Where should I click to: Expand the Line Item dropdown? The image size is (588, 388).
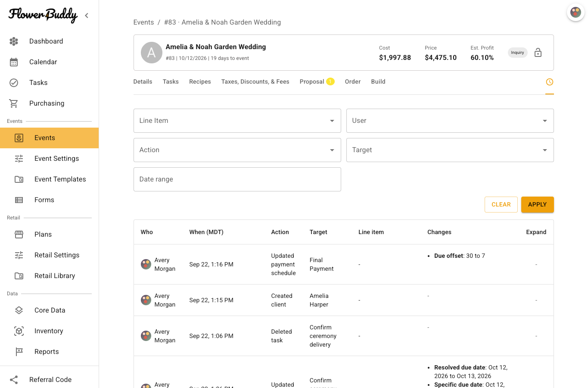237,121
